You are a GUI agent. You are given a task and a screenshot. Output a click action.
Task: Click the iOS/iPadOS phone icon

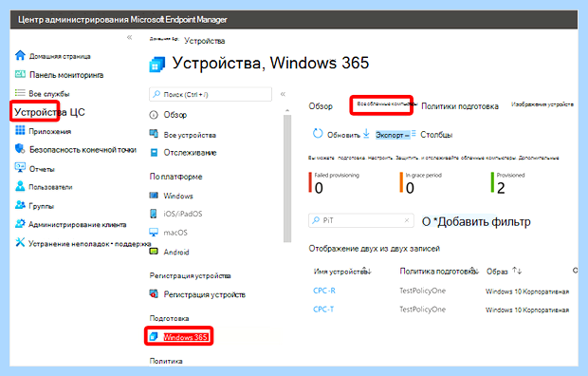point(154,214)
